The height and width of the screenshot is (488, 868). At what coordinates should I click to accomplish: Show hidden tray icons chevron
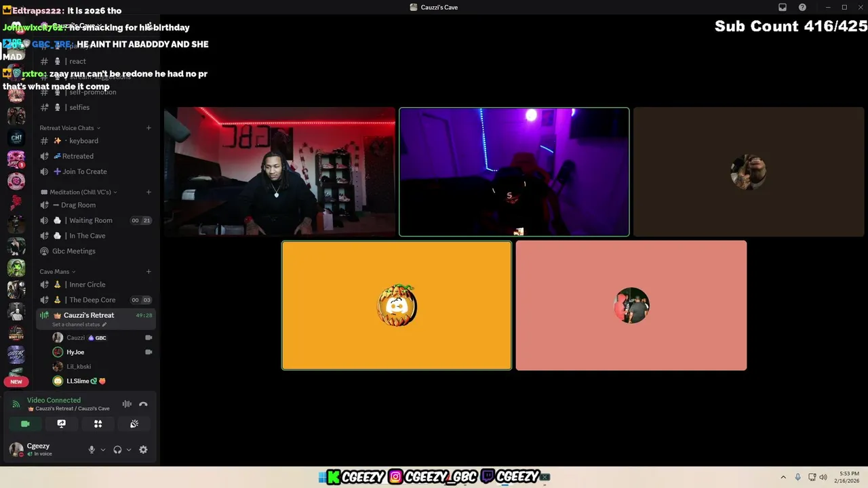click(783, 477)
